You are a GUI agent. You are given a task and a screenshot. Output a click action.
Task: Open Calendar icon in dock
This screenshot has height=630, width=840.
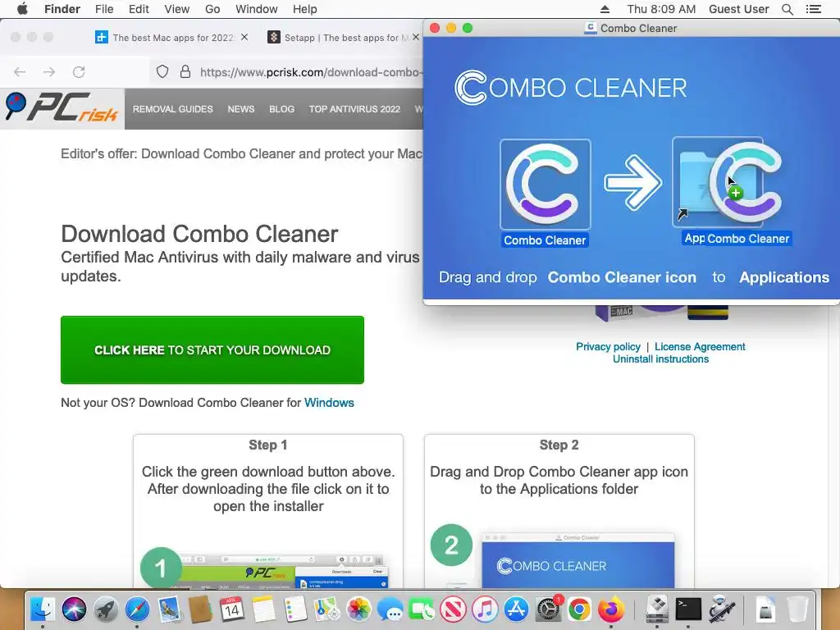(231, 609)
